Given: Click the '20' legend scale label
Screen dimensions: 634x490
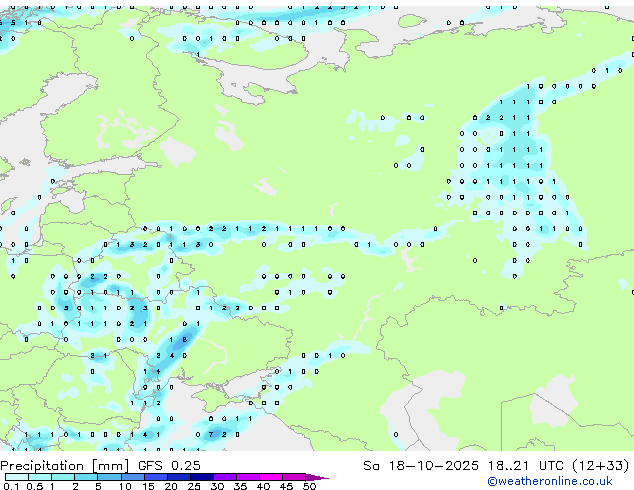Looking at the screenshot, I should pyautogui.click(x=171, y=486).
